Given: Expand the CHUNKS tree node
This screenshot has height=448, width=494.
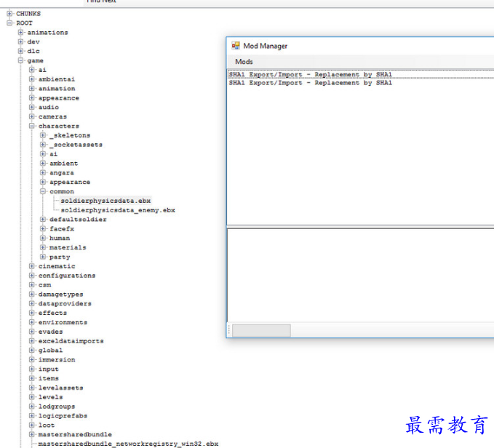Looking at the screenshot, I should tap(9, 14).
